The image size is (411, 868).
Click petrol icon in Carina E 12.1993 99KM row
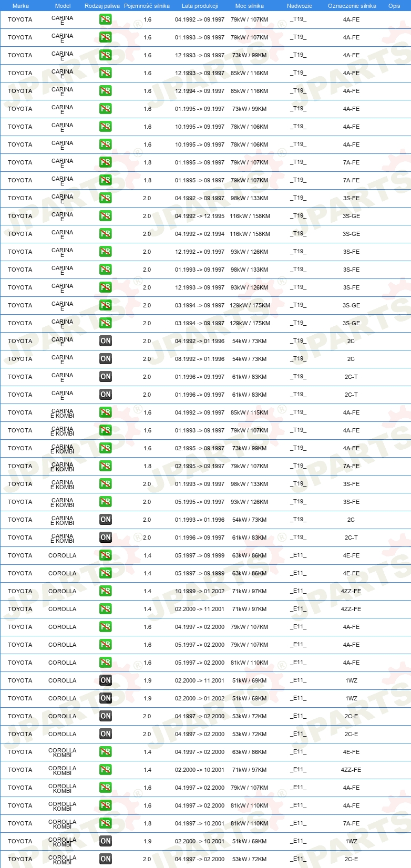(x=106, y=55)
